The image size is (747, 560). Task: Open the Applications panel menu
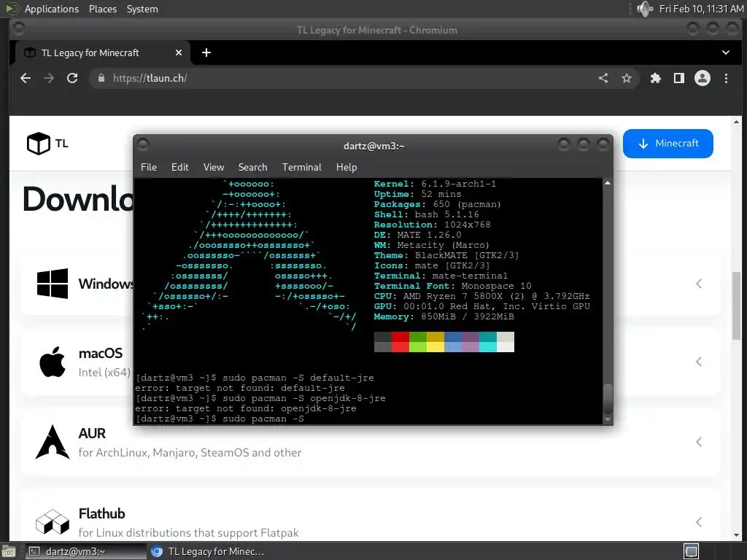click(52, 9)
